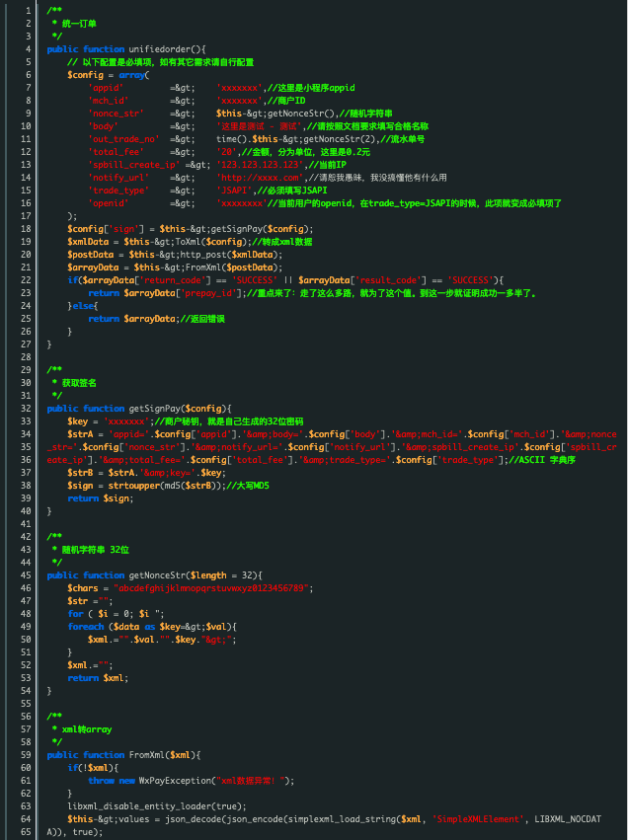Click the //ASCII 字典序 comment
Viewport: 628px width, 840px height.
coord(541,460)
